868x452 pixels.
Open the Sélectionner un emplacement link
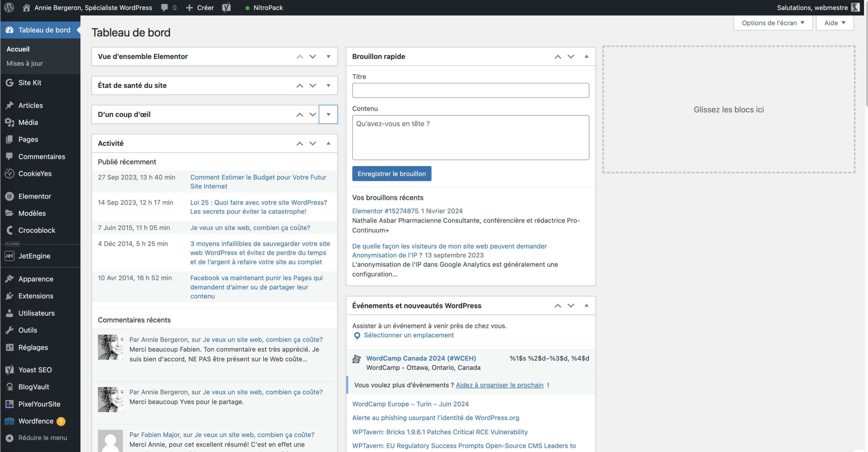pyautogui.click(x=408, y=335)
